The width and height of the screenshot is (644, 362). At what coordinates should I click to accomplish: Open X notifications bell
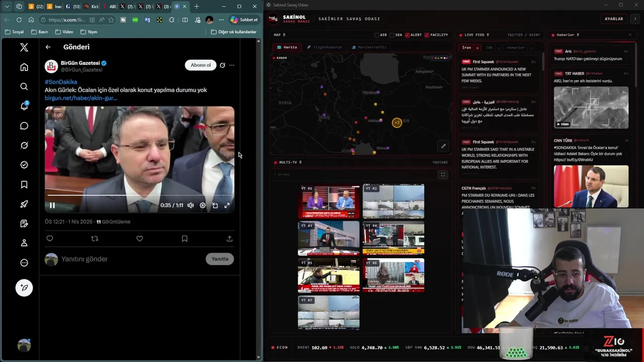(24, 106)
